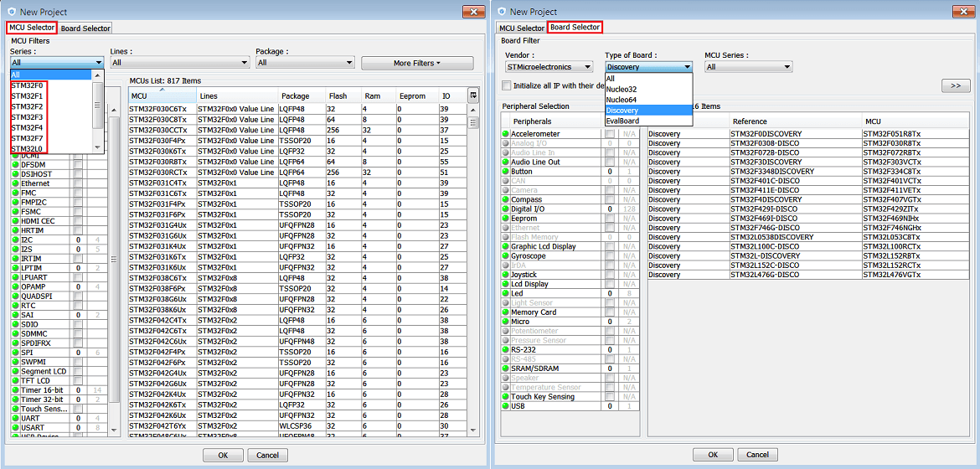Viewport: 980px width, 469px height.
Task: Click the green dot beside RTC peripheral
Action: pyautogui.click(x=16, y=306)
